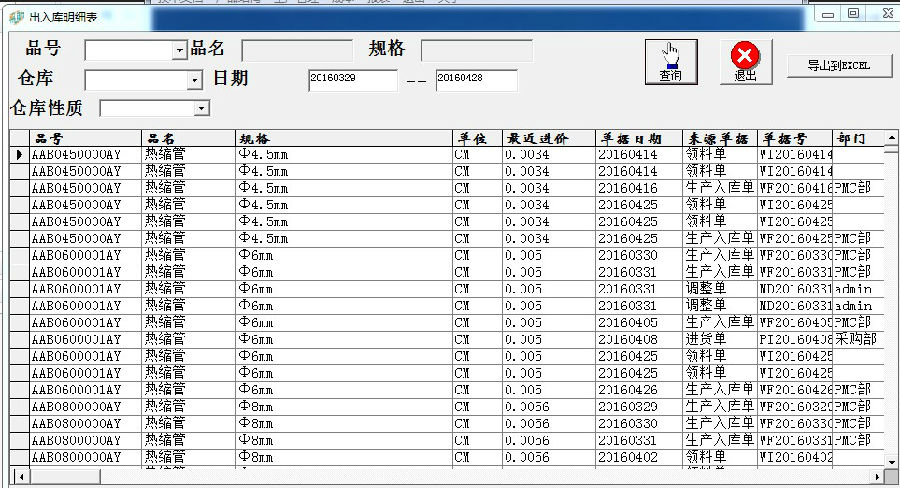
Task: Select the current row indicator arrow
Action: [x=19, y=155]
